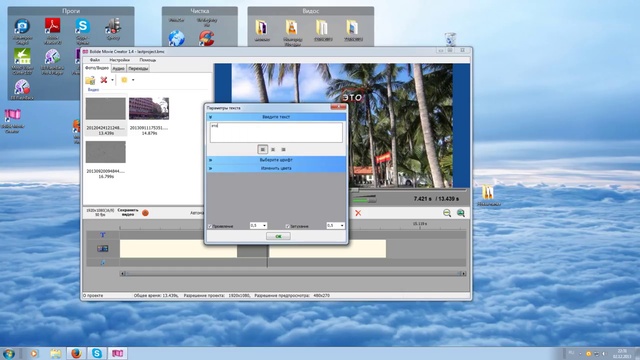The image size is (640, 360).
Task: Select the 16.799s gray video thumbnail
Action: [106, 152]
